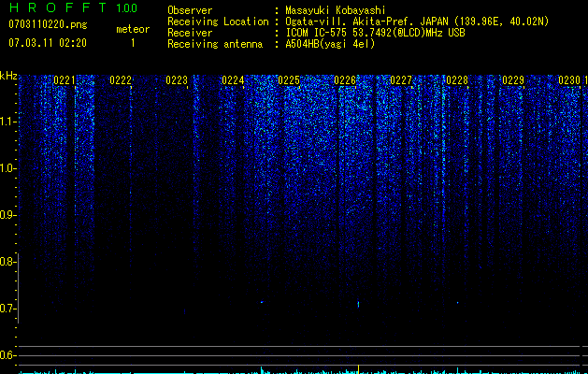Click the 0222 time marker
Screen dimensions: 588x374
tap(121, 80)
